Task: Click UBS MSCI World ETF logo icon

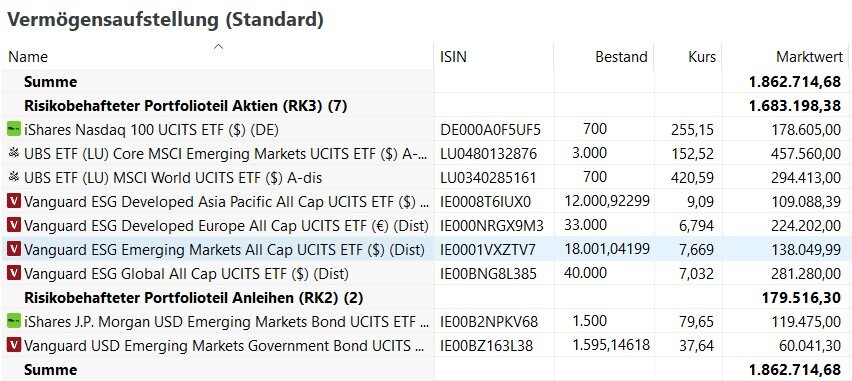Action: coord(14,178)
